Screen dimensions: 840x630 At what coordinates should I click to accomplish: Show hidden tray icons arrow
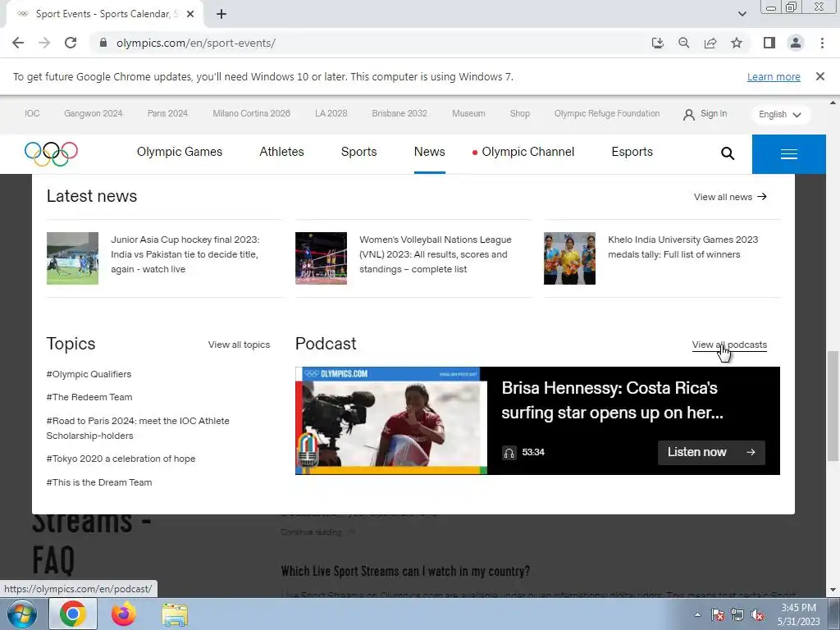[697, 614]
